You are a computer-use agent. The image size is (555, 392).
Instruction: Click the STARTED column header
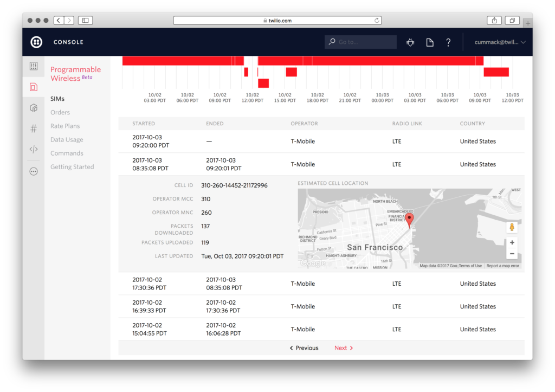coord(144,124)
